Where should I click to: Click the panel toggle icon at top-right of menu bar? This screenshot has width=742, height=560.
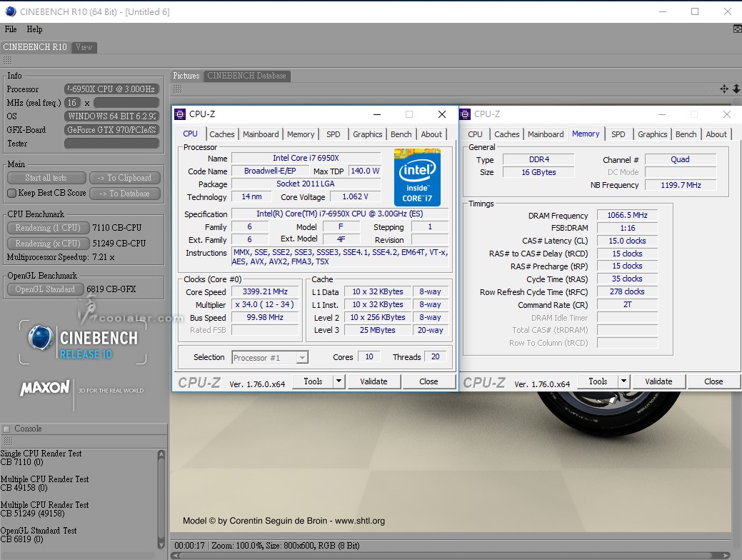click(x=737, y=29)
